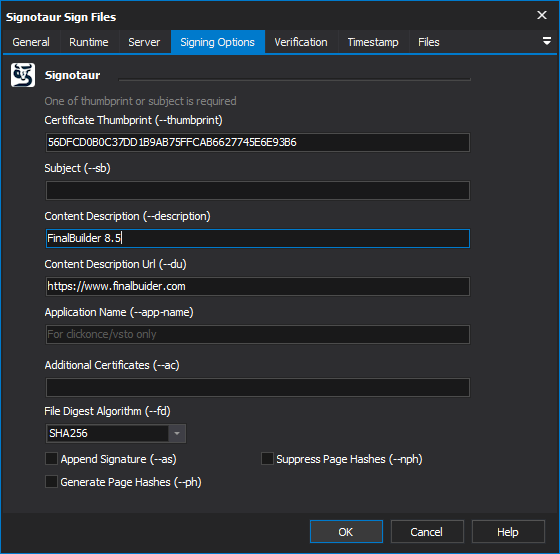The width and height of the screenshot is (560, 554).
Task: Switch to the Runtime tab
Action: (x=89, y=42)
